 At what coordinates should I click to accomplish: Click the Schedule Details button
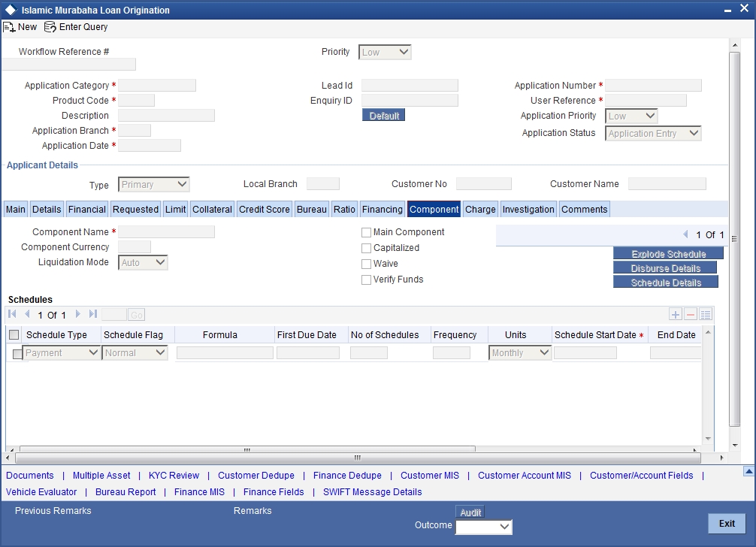(x=666, y=283)
